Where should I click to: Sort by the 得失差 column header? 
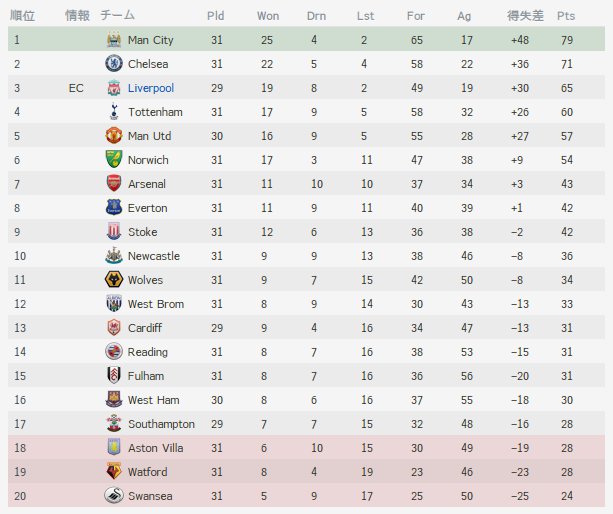pyautogui.click(x=525, y=16)
